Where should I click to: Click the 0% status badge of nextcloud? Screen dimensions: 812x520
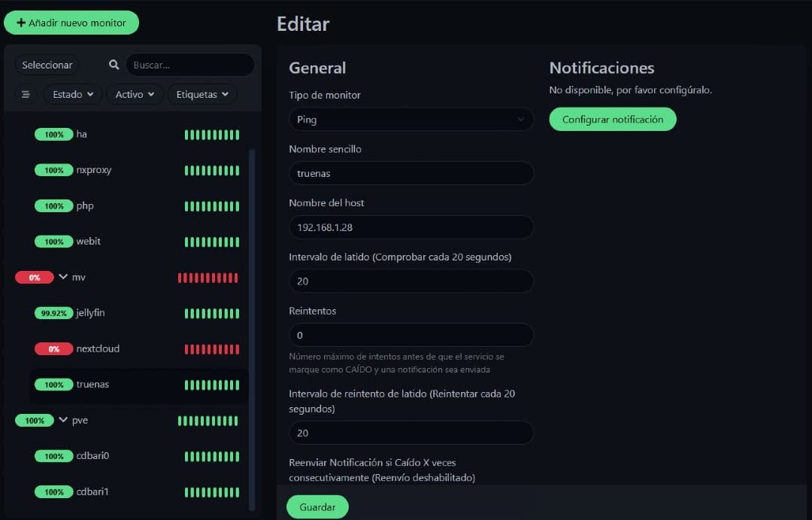(54, 349)
